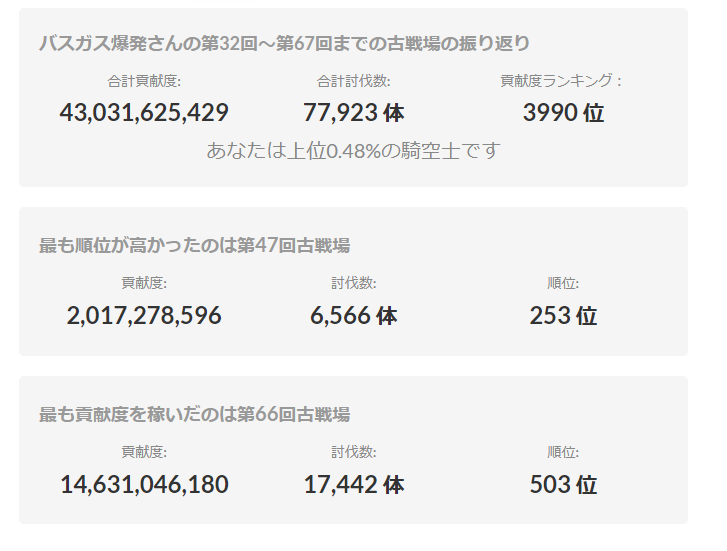The height and width of the screenshot is (551, 727).
Task: Click the top 0.48% 騎空士 text
Action: 353,151
